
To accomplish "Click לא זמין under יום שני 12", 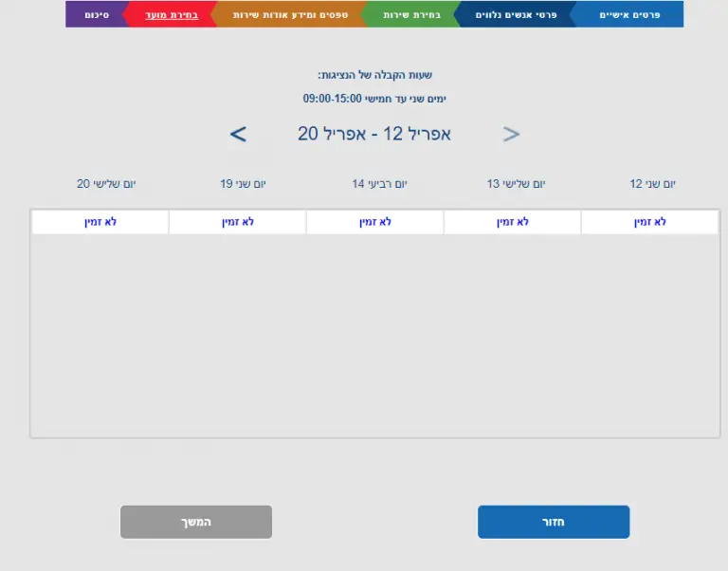I will coord(649,222).
